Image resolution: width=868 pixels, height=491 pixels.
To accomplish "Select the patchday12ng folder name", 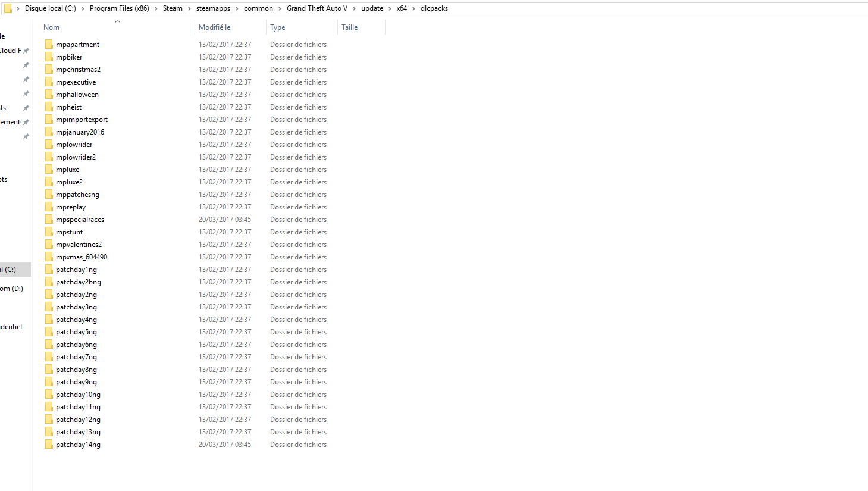I will 78,420.
